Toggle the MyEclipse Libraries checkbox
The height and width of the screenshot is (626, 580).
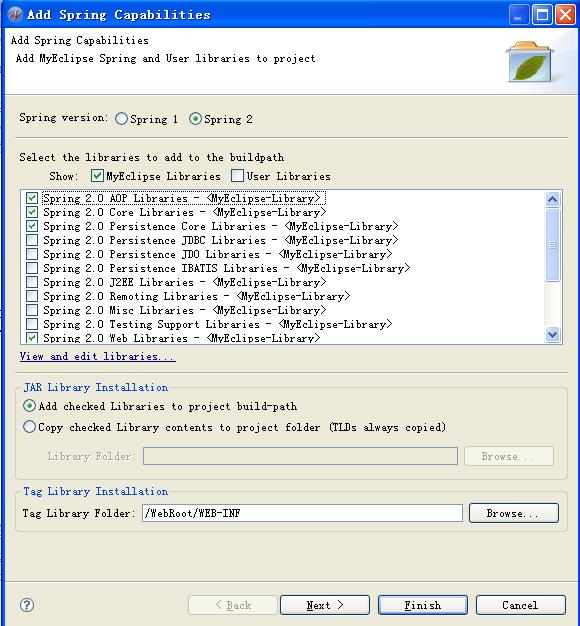97,176
